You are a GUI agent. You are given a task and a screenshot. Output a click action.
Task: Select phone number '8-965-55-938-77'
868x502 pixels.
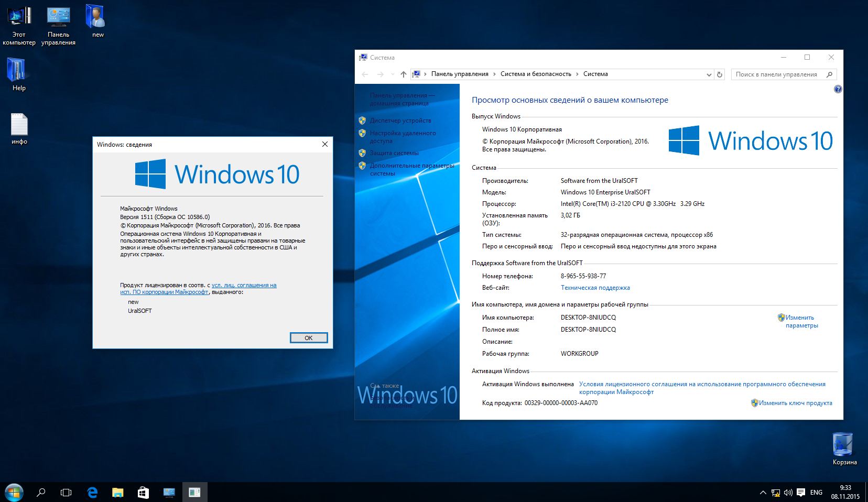point(583,276)
